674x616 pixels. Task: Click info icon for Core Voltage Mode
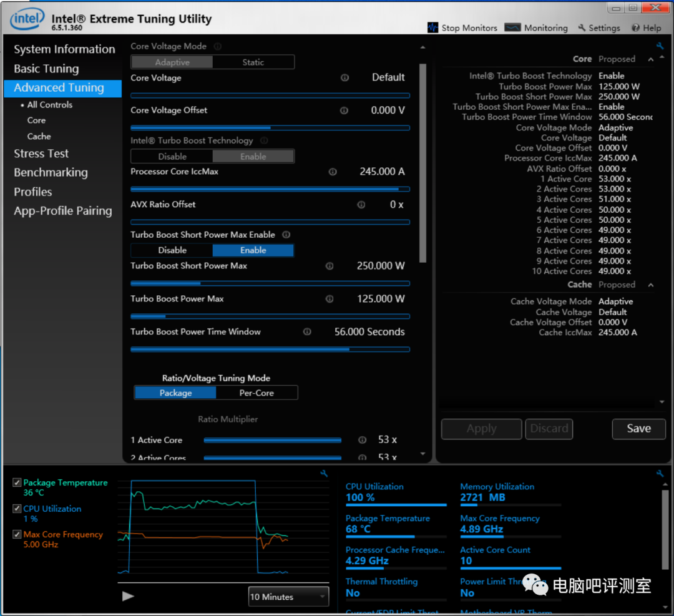coord(218,46)
